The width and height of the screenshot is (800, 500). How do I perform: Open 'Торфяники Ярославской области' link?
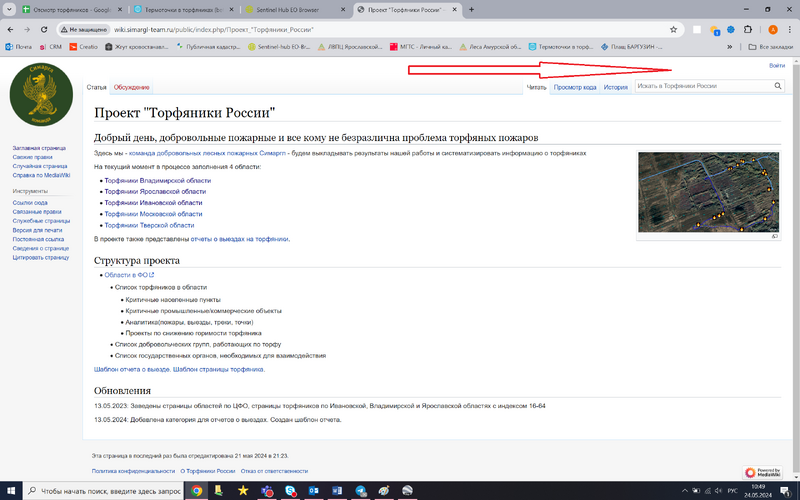coord(155,192)
